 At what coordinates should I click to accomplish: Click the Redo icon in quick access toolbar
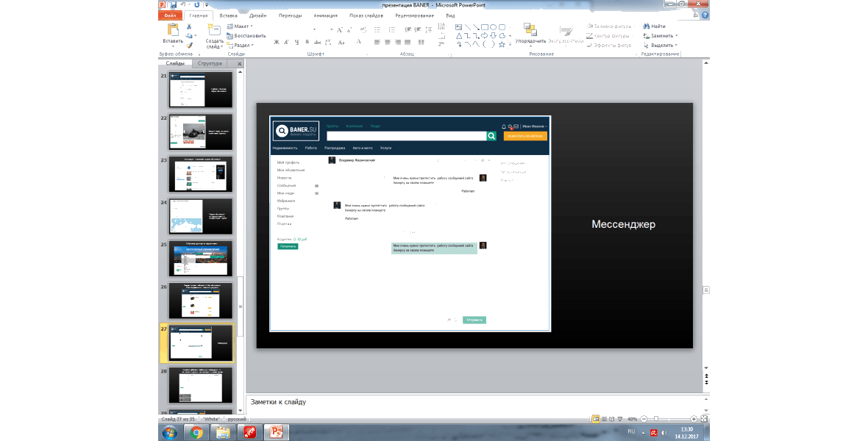point(197,5)
